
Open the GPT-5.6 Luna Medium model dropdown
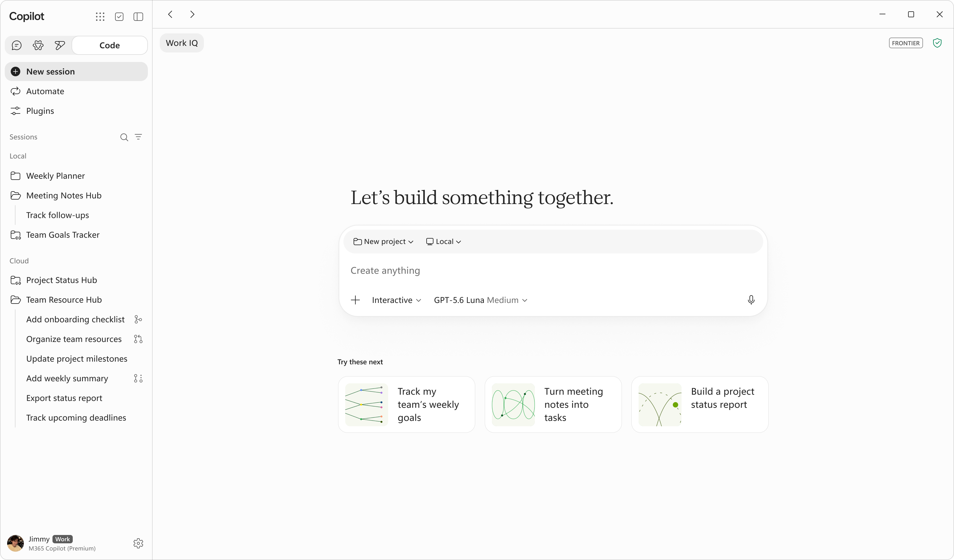[x=481, y=301]
